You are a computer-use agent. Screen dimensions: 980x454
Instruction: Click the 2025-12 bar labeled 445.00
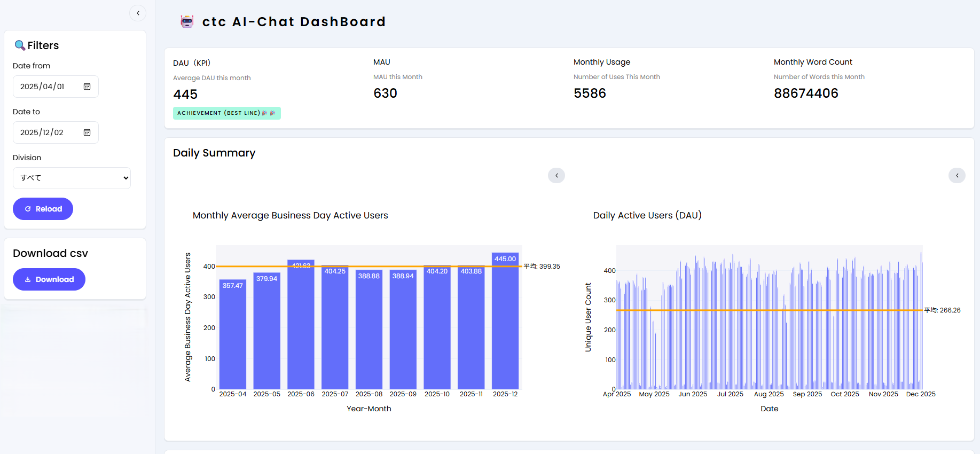tap(505, 321)
